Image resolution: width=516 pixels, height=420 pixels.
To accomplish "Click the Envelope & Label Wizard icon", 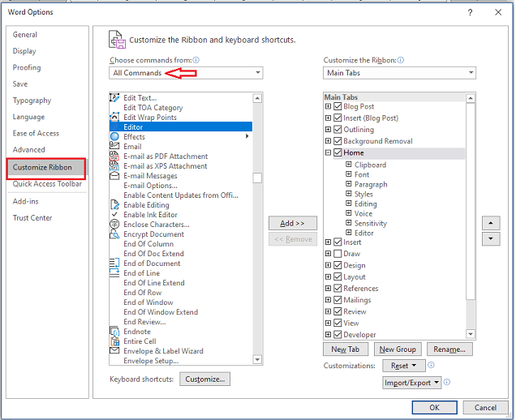I will point(114,350).
